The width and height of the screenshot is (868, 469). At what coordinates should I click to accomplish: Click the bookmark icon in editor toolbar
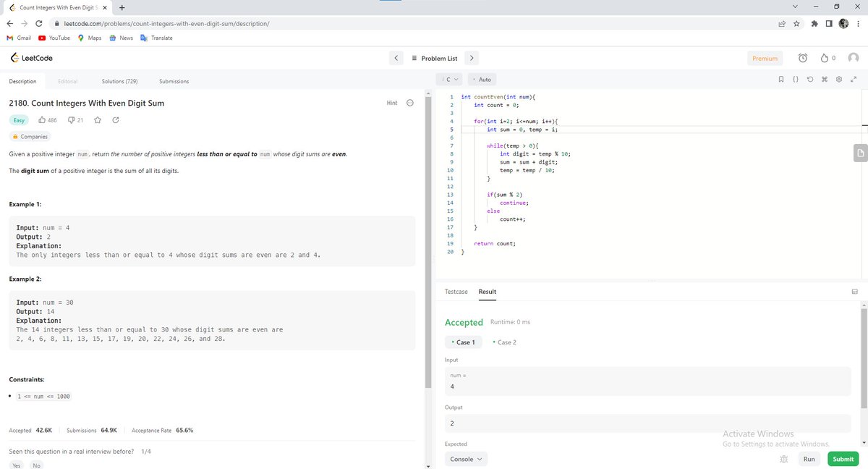tap(782, 79)
